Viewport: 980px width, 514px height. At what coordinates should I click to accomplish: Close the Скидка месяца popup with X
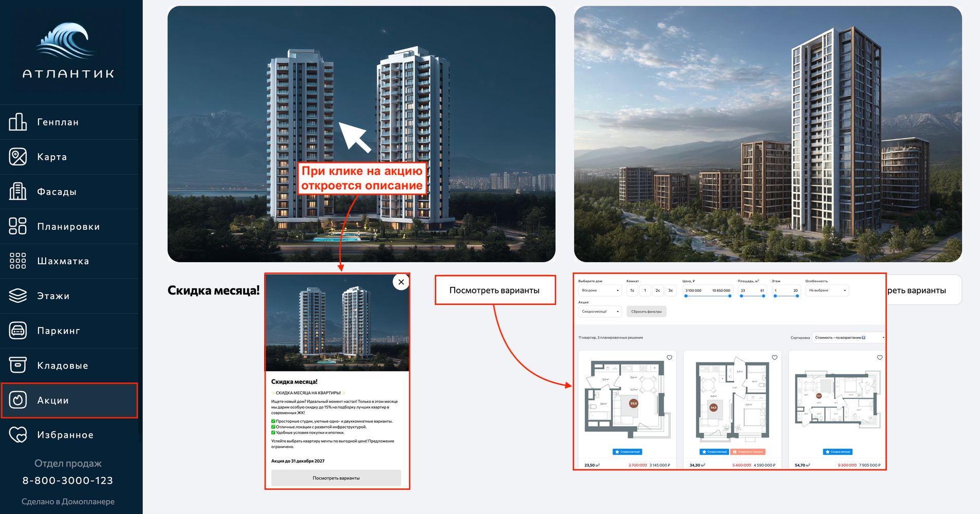point(401,282)
